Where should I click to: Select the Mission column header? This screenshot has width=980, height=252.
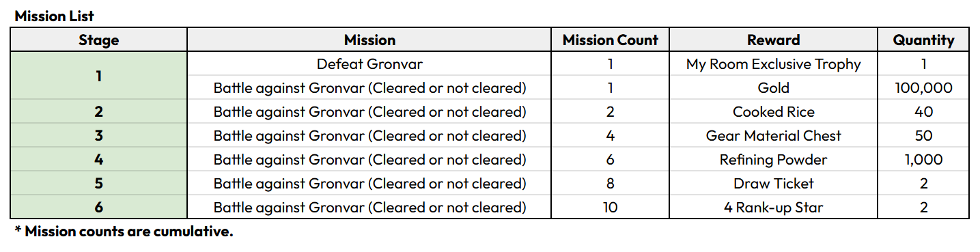tap(369, 40)
